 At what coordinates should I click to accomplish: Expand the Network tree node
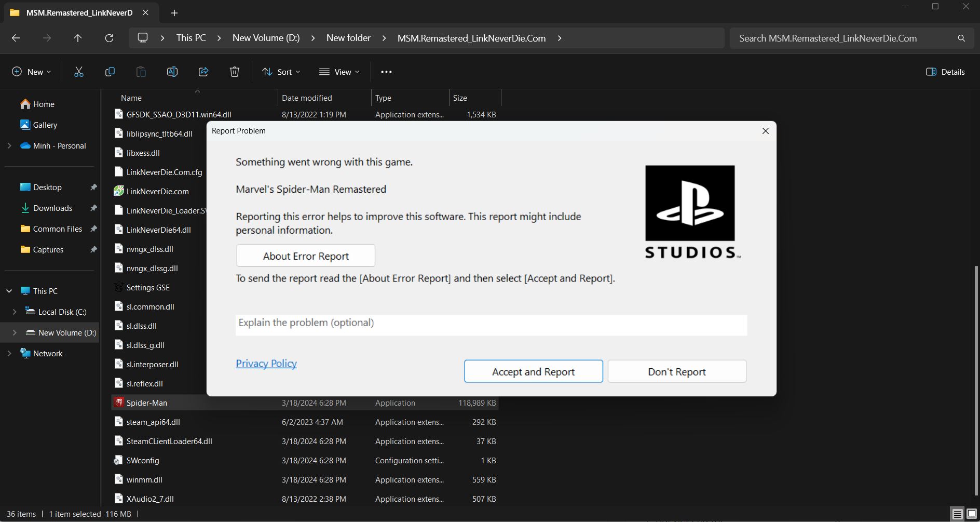click(9, 353)
